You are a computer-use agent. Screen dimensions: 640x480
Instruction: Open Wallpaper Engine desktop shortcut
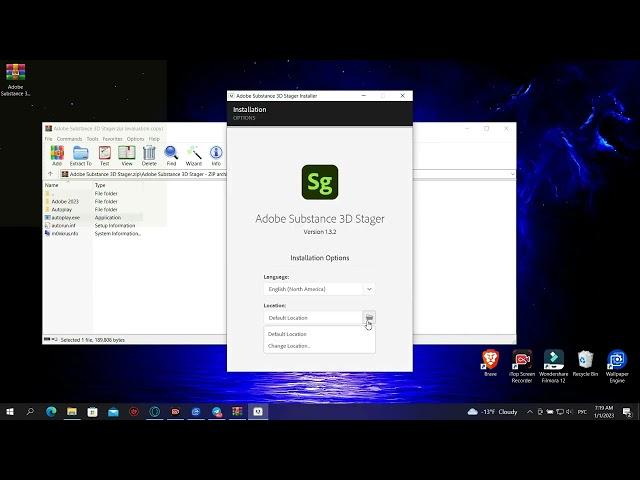tap(617, 366)
